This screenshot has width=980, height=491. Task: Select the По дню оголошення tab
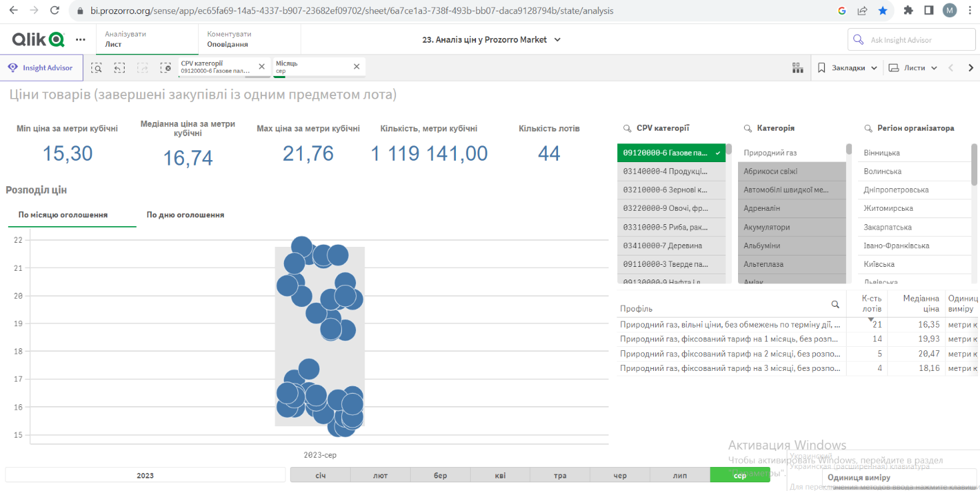[x=185, y=215]
